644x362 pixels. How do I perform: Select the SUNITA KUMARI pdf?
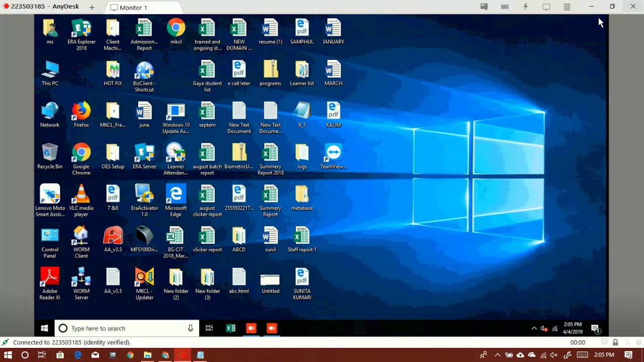302,284
